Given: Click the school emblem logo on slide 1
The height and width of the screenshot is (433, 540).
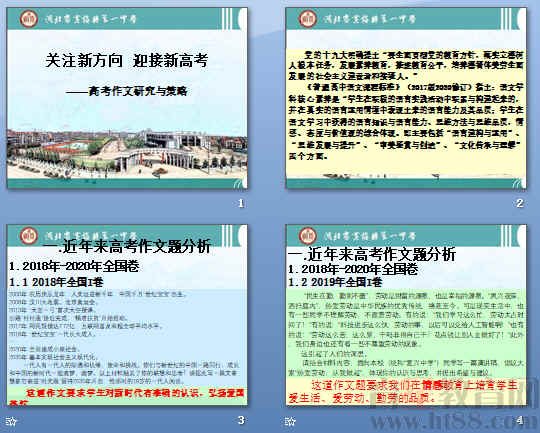Looking at the screenshot, I should [29, 19].
